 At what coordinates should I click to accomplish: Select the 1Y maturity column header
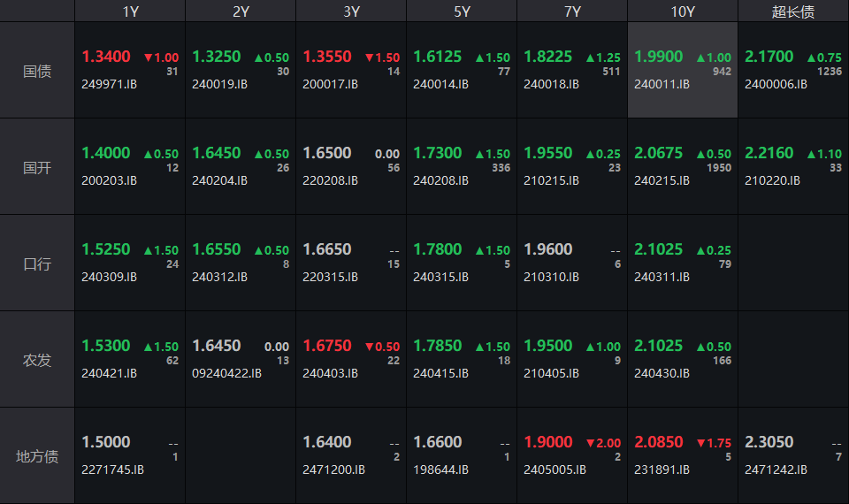pos(130,11)
